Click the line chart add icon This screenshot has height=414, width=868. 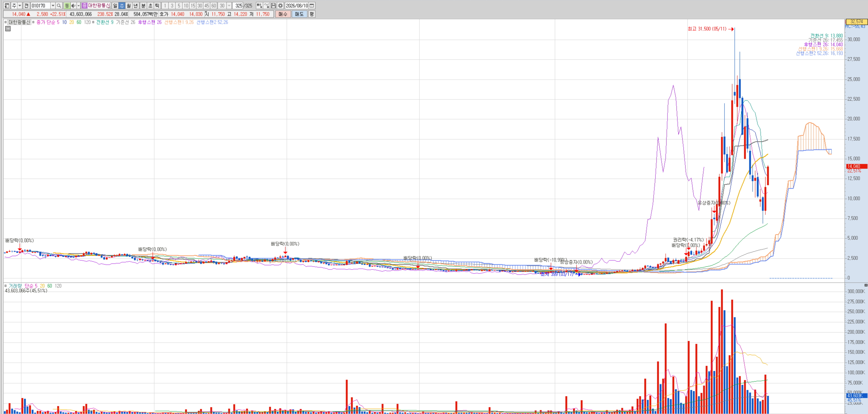click(x=266, y=6)
